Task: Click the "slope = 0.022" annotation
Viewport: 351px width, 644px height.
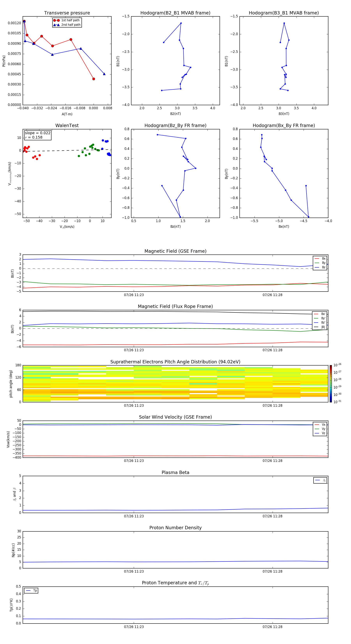Action: pyautogui.click(x=37, y=133)
